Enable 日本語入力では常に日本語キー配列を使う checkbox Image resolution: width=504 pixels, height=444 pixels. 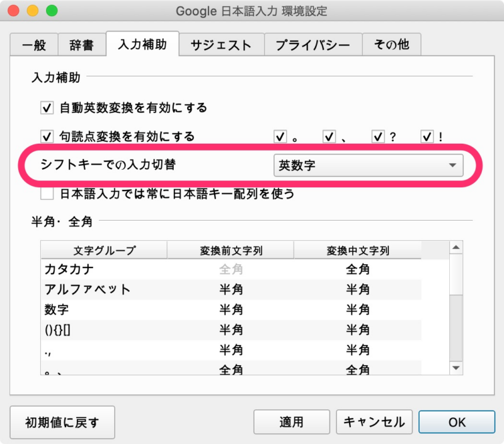47,194
